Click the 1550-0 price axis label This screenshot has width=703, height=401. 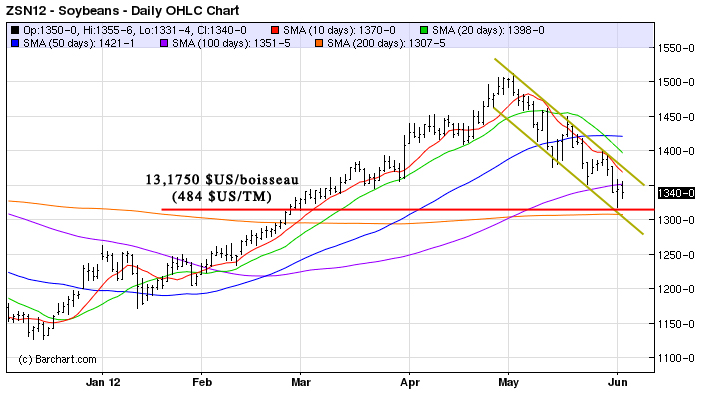675,48
